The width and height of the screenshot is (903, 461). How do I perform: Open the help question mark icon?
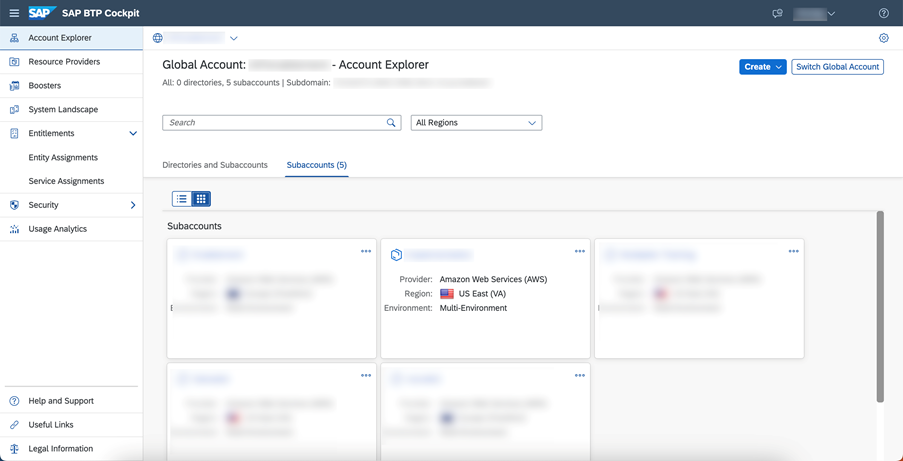(884, 13)
